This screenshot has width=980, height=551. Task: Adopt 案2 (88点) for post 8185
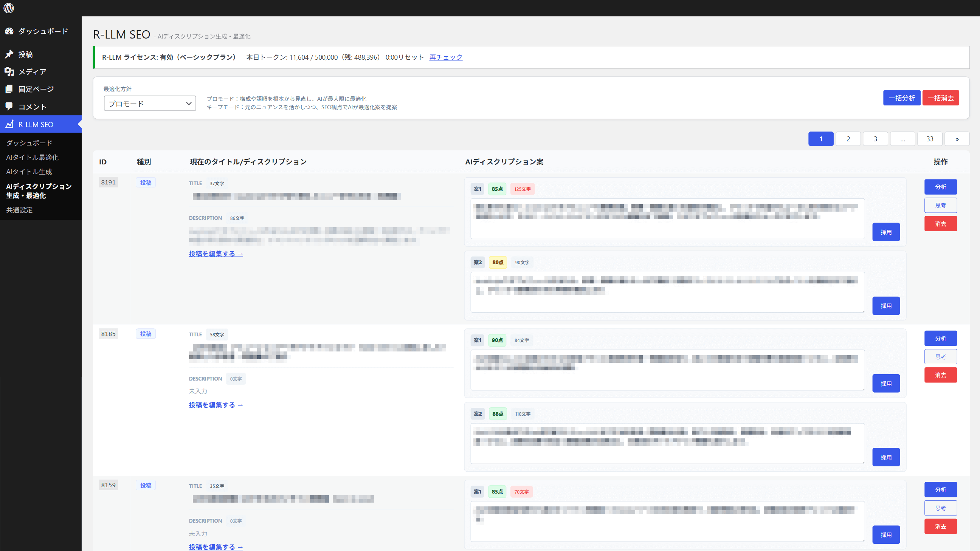coord(886,457)
